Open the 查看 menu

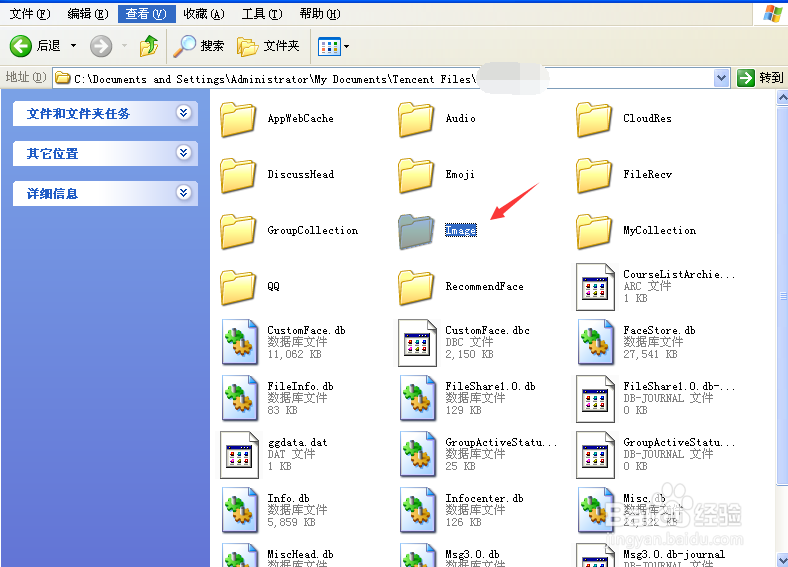[x=146, y=14]
